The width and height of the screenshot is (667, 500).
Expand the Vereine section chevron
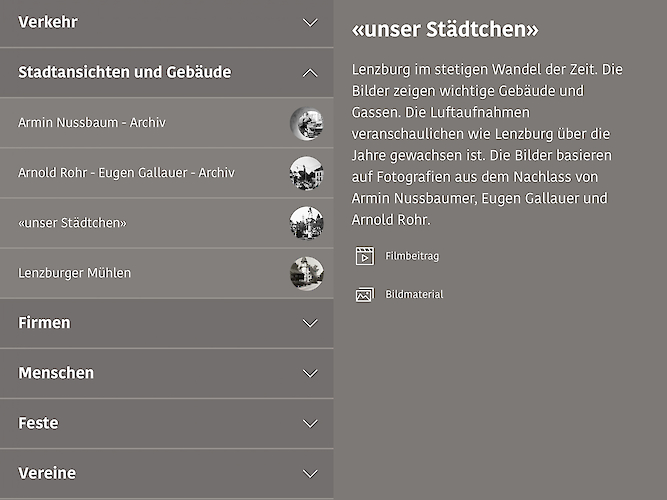tap(310, 473)
